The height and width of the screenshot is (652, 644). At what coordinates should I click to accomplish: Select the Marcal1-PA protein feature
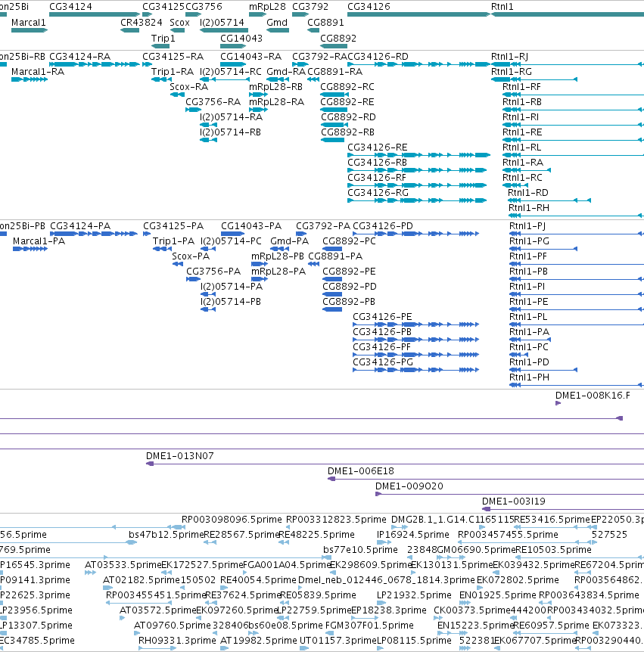30,249
